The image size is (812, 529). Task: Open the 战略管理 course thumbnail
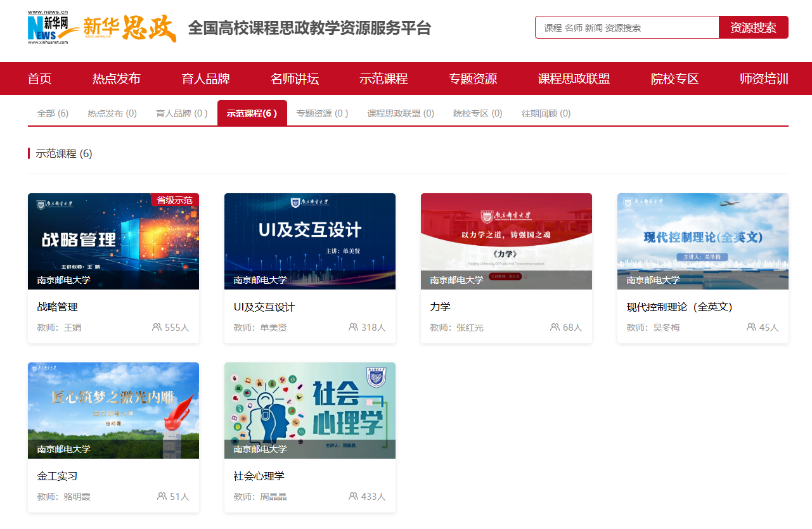coord(113,241)
